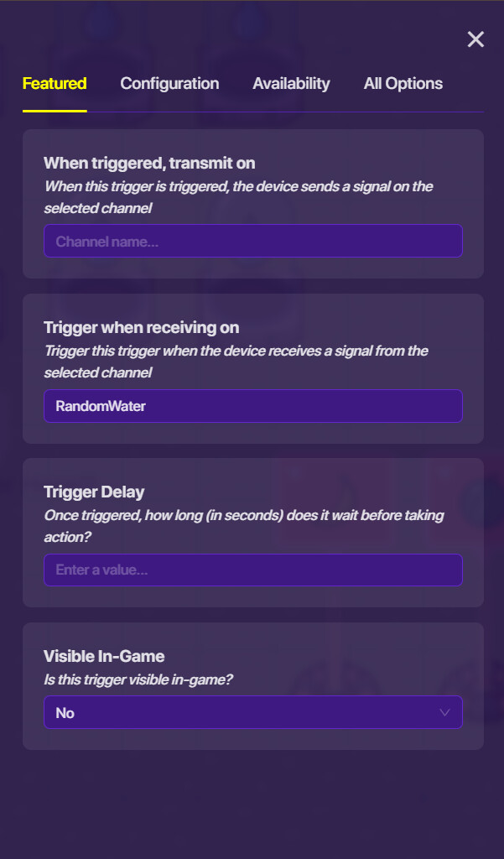Switch to the Featured tab

[x=55, y=83]
